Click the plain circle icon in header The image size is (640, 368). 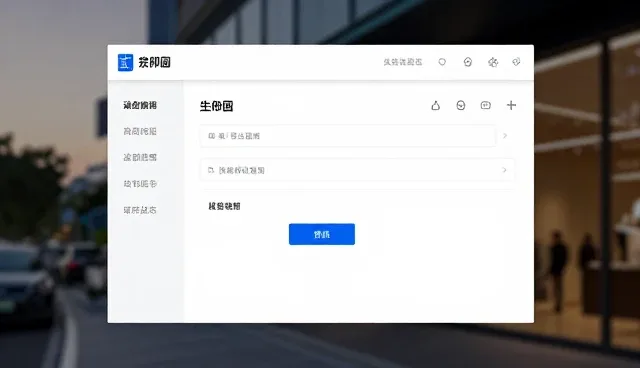(442, 62)
